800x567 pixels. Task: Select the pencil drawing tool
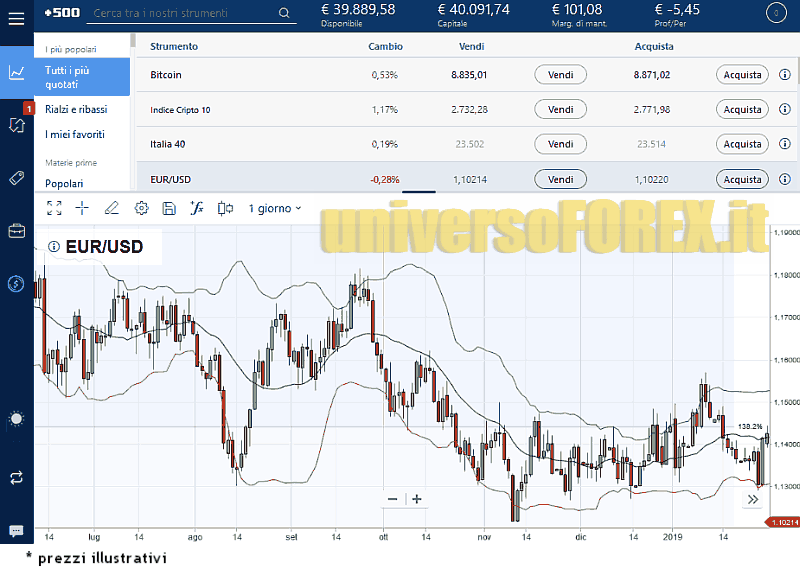click(112, 208)
